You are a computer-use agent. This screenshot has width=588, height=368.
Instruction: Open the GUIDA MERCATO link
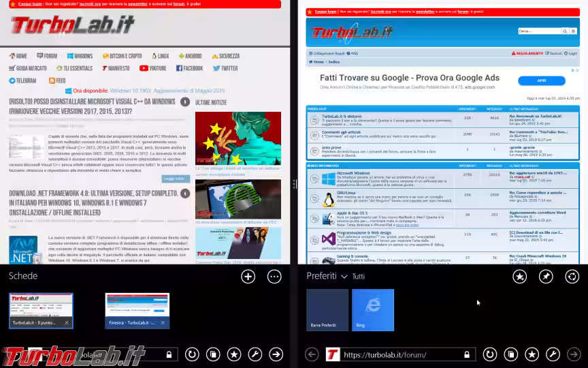28,68
